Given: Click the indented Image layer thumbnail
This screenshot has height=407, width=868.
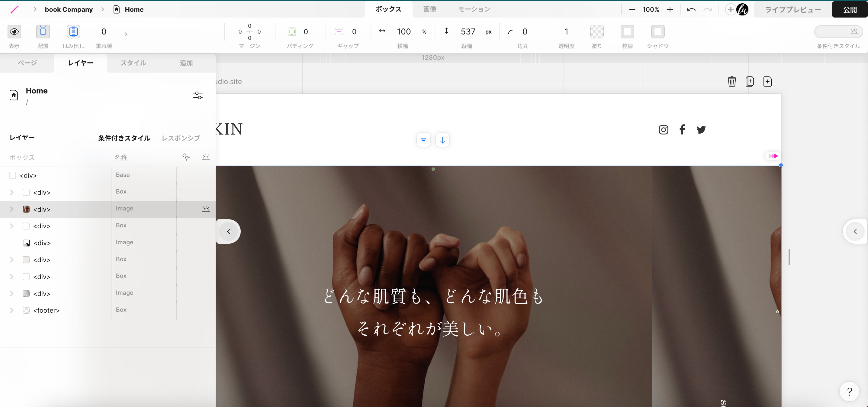Looking at the screenshot, I should pyautogui.click(x=26, y=243).
